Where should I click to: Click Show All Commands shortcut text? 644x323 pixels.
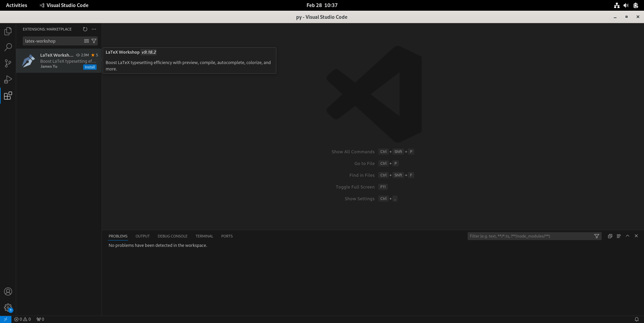point(353,152)
